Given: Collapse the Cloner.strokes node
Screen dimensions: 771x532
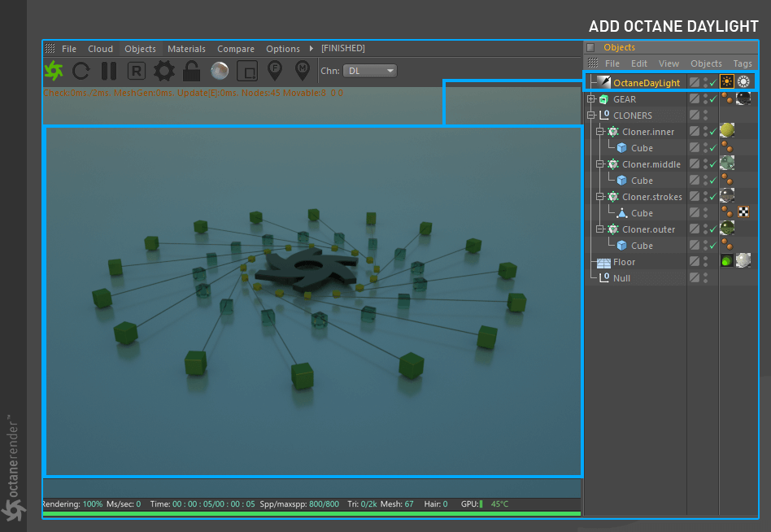Looking at the screenshot, I should pyautogui.click(x=600, y=197).
